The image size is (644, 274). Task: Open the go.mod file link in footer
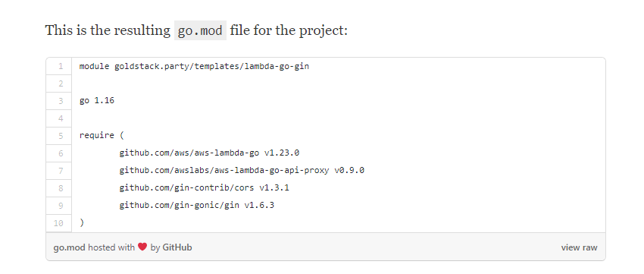(70, 247)
